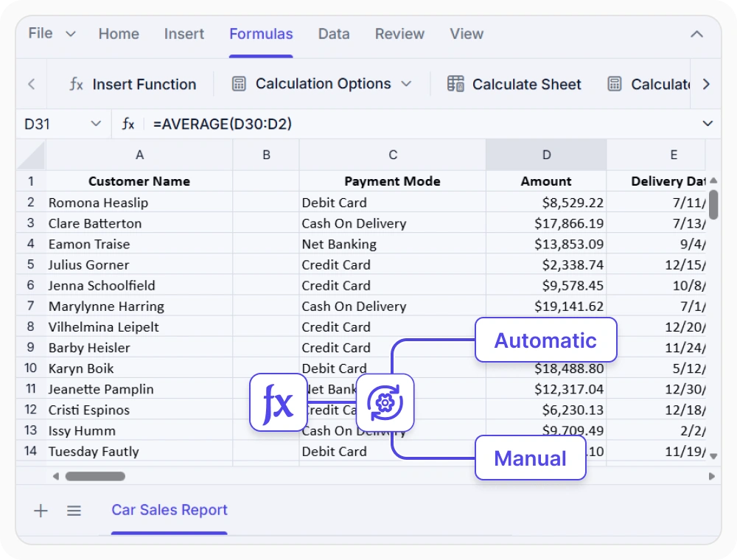Select the Formulas tab
Image resolution: width=737 pixels, height=560 pixels.
pyautogui.click(x=261, y=34)
